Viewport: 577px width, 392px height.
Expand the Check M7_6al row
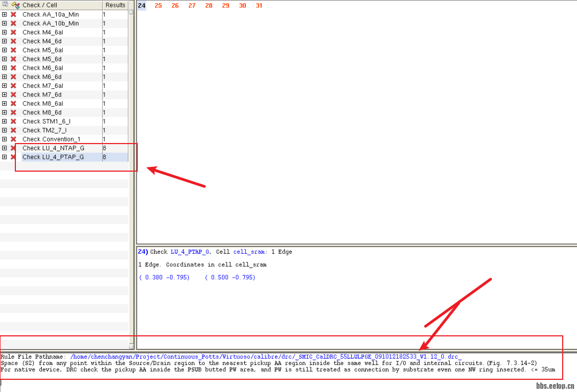(x=4, y=86)
